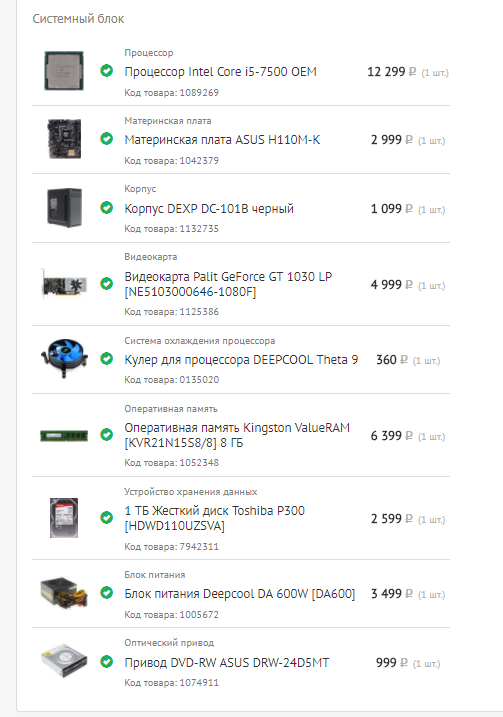Viewport: 503px width, 717px height.
Task: Click the DEXP DC-101B case picture
Action: [64, 208]
